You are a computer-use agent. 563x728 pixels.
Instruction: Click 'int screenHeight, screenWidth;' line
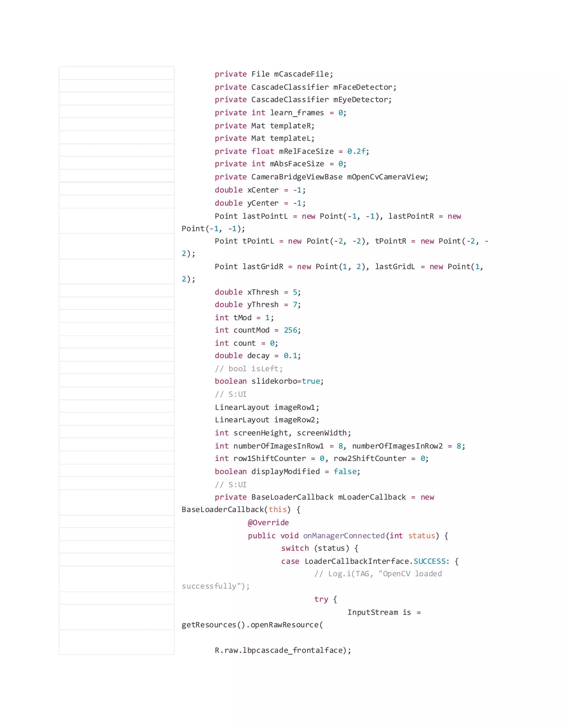[x=283, y=433]
